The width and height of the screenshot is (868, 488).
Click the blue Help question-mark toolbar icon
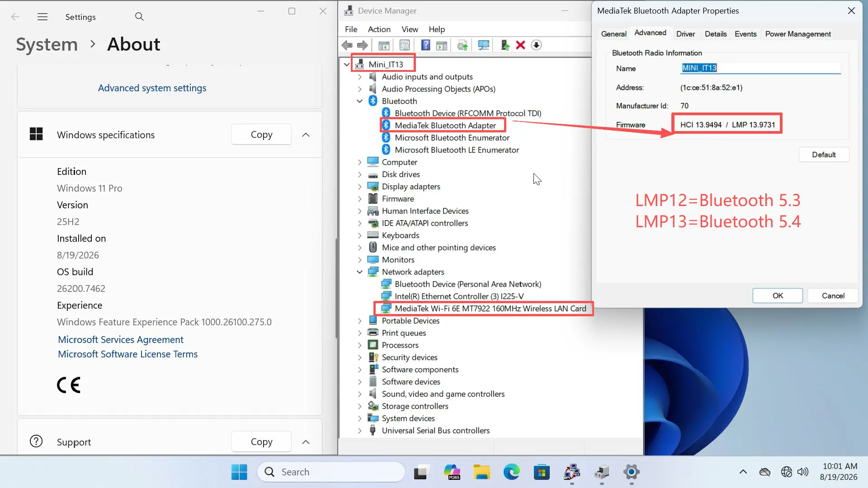(x=425, y=45)
